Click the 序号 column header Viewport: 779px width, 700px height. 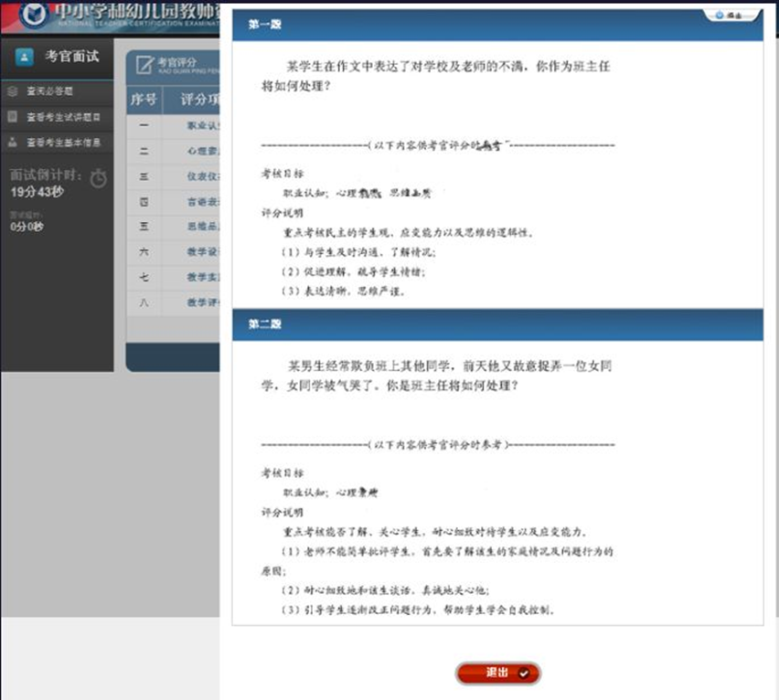144,99
